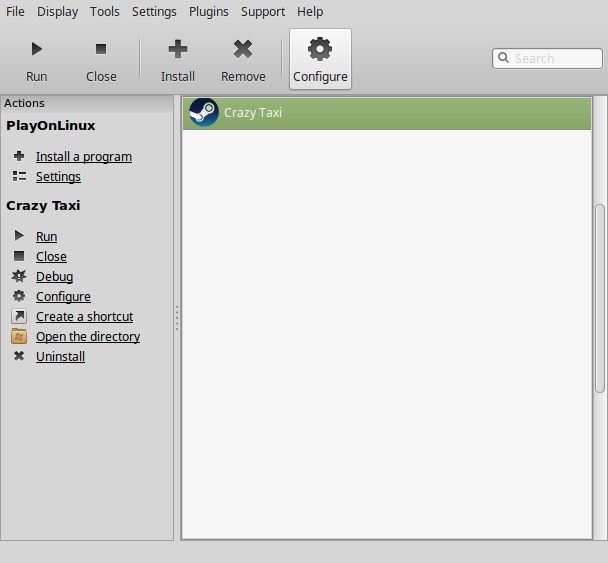Click the Close label in toolbar
Viewport: 608px width, 563px height.
(x=101, y=76)
